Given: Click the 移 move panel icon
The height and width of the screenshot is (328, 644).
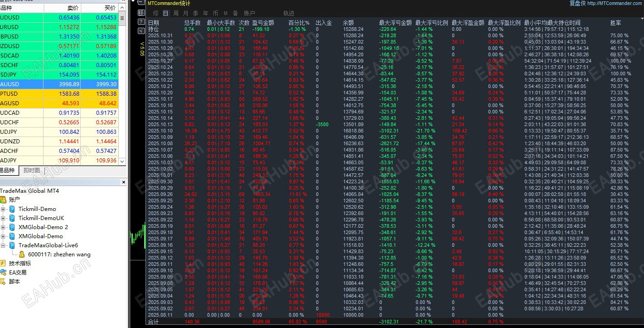Looking at the screenshot, I should (141, 13).
